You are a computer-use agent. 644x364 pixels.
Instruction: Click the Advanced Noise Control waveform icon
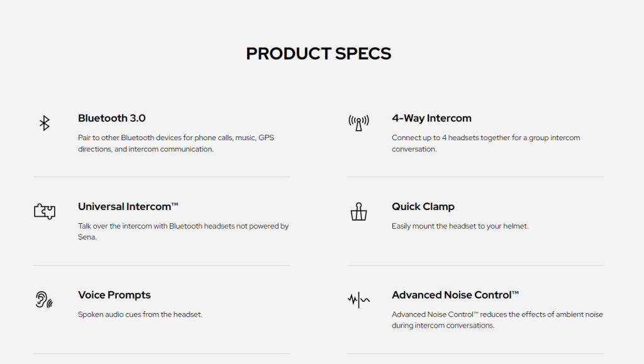tap(358, 299)
